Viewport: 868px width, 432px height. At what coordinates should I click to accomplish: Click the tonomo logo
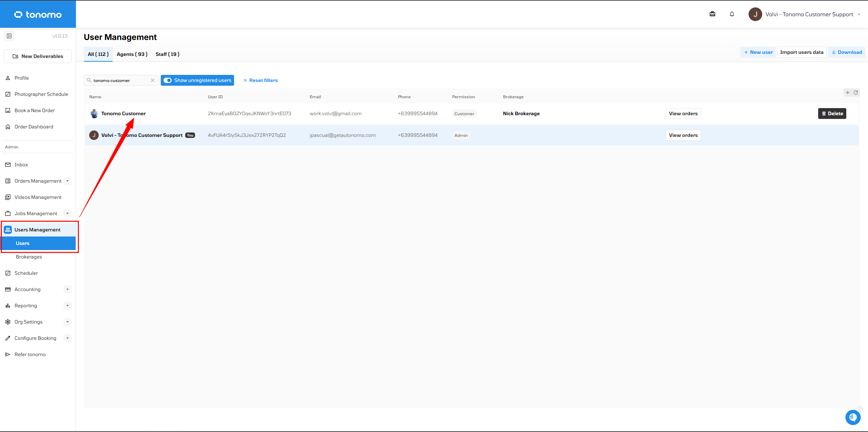point(38,15)
